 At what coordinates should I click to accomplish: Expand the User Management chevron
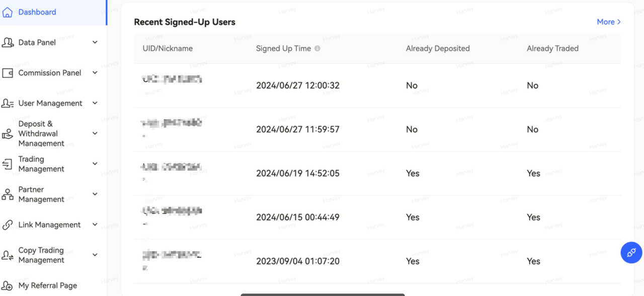(x=95, y=103)
